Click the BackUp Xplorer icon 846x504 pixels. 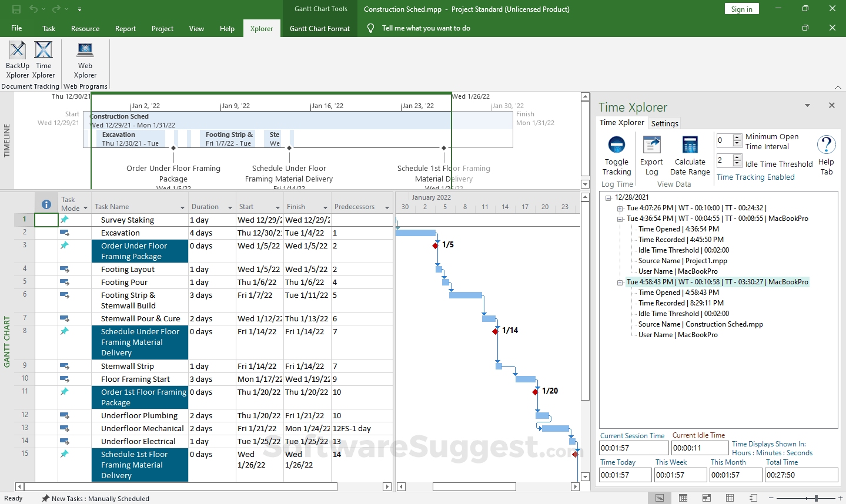point(18,51)
